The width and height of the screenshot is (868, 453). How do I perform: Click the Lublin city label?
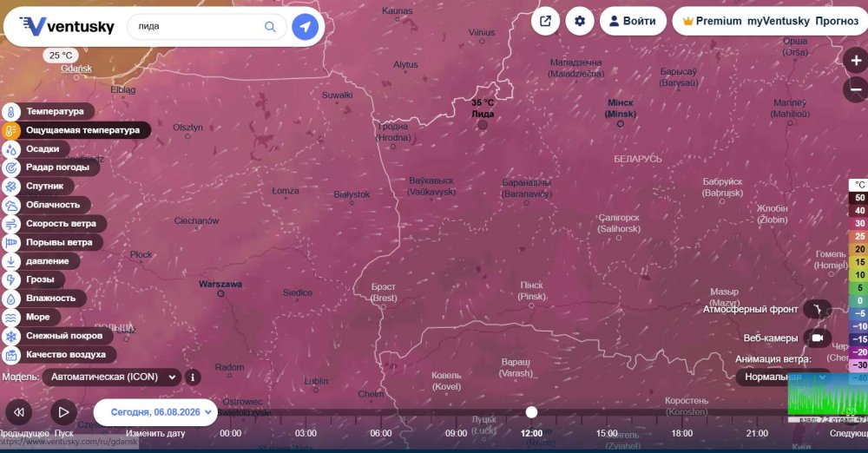pyautogui.click(x=317, y=381)
